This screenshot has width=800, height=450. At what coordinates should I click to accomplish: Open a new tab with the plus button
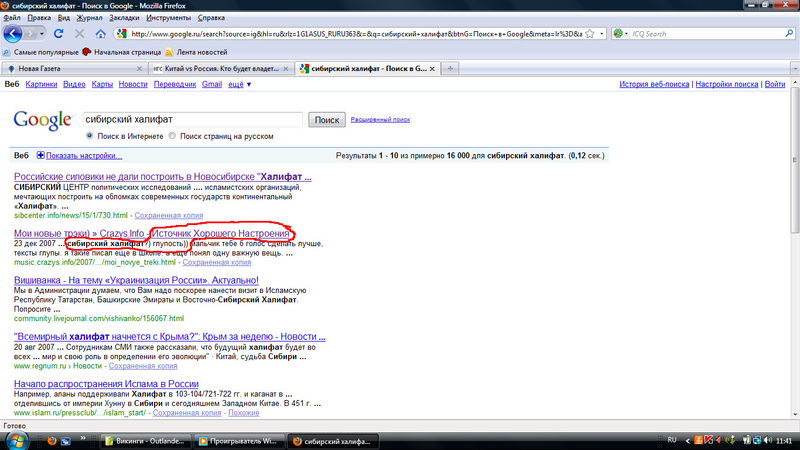[450, 68]
